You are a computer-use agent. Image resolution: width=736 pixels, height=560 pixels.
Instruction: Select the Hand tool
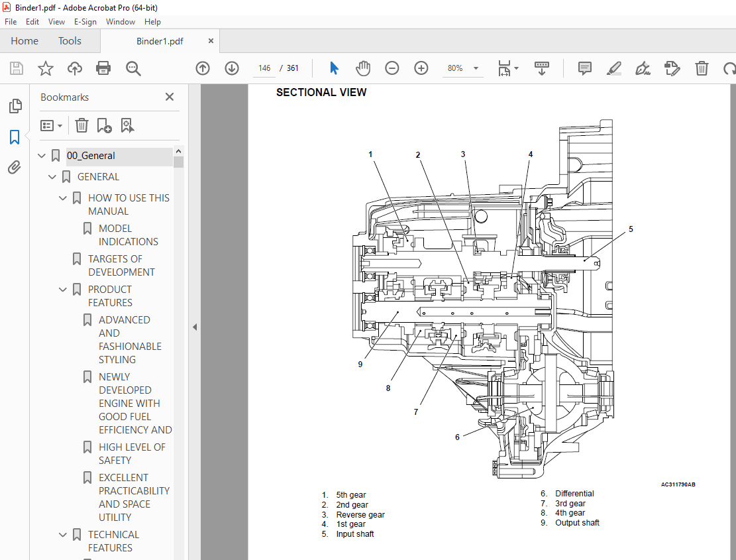[x=363, y=68]
